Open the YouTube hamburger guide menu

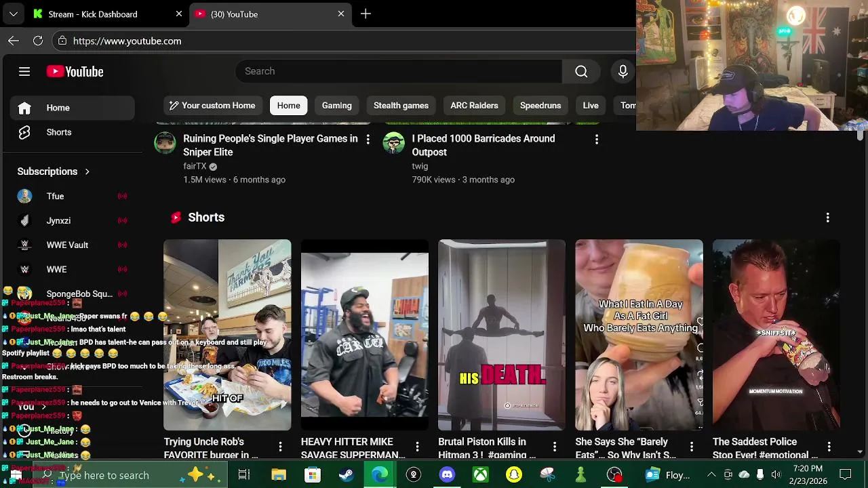(x=24, y=71)
